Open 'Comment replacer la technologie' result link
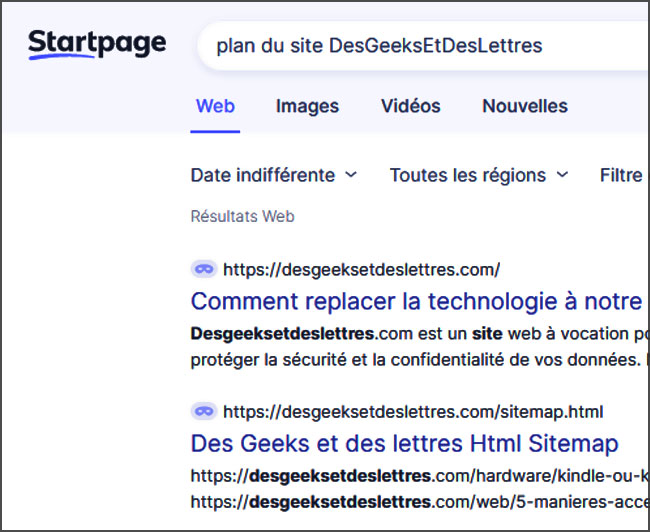Screen dimensions: 650x532 pyautogui.click(x=417, y=301)
